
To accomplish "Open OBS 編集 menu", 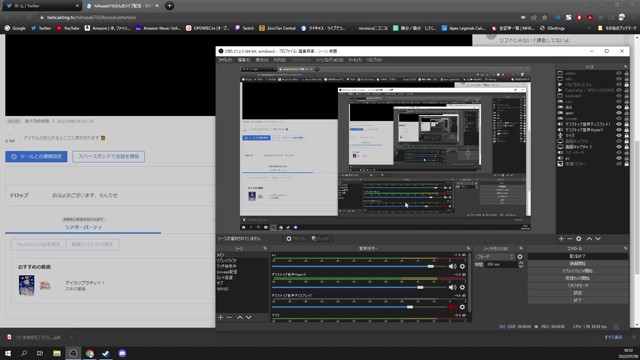I will tap(244, 60).
